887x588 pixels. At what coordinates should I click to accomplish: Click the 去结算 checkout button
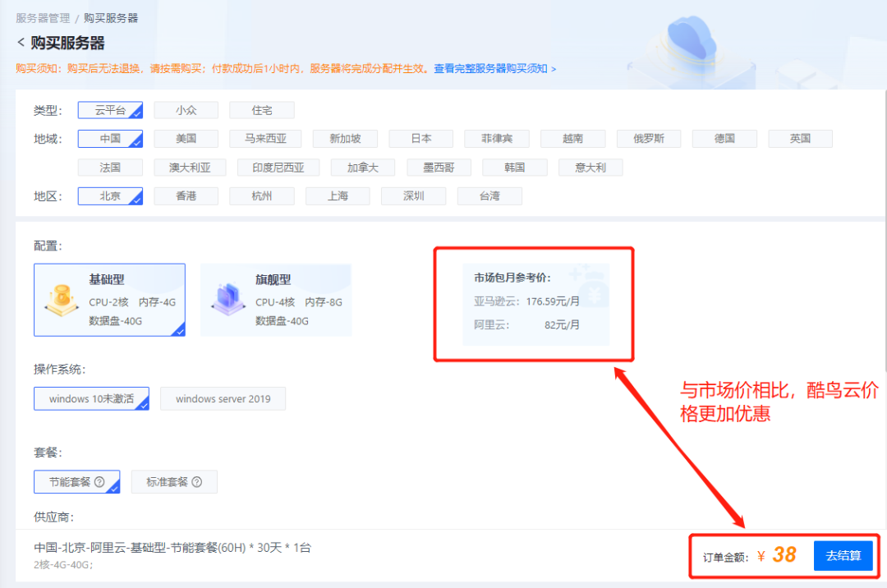(x=843, y=555)
